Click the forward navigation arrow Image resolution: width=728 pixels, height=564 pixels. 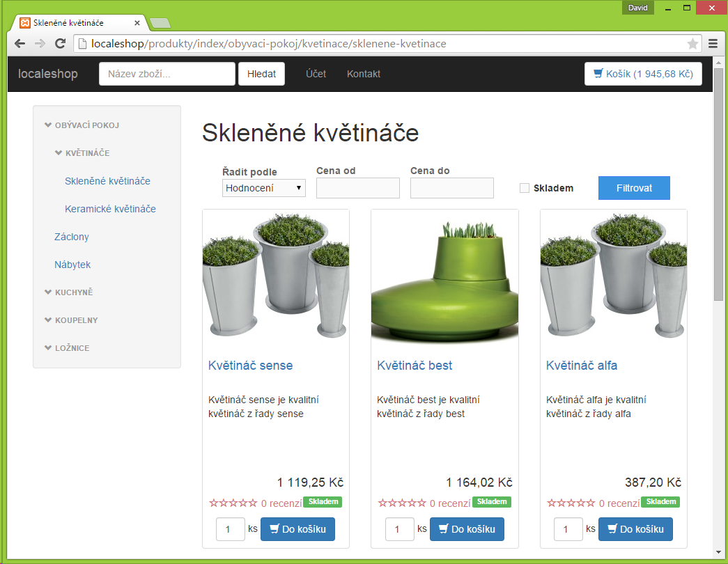pos(40,43)
